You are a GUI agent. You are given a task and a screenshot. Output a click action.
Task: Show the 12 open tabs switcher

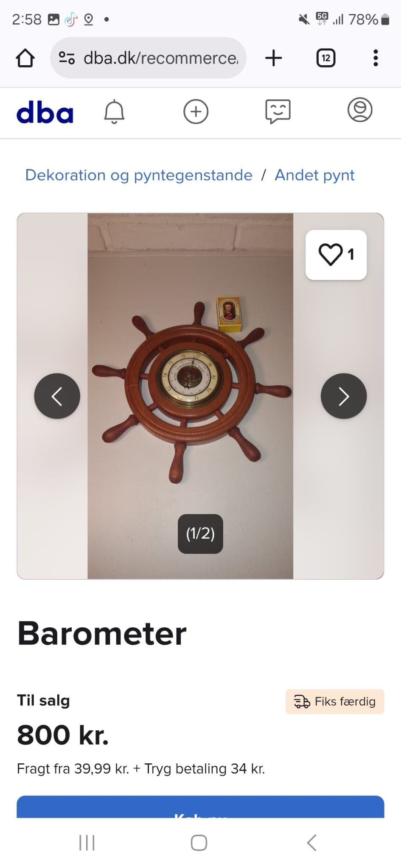(x=326, y=58)
